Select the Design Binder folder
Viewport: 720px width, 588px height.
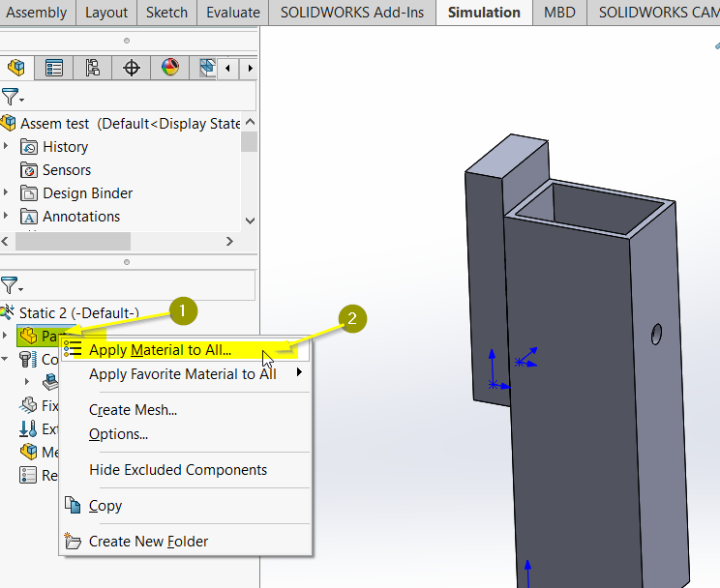coord(76,193)
